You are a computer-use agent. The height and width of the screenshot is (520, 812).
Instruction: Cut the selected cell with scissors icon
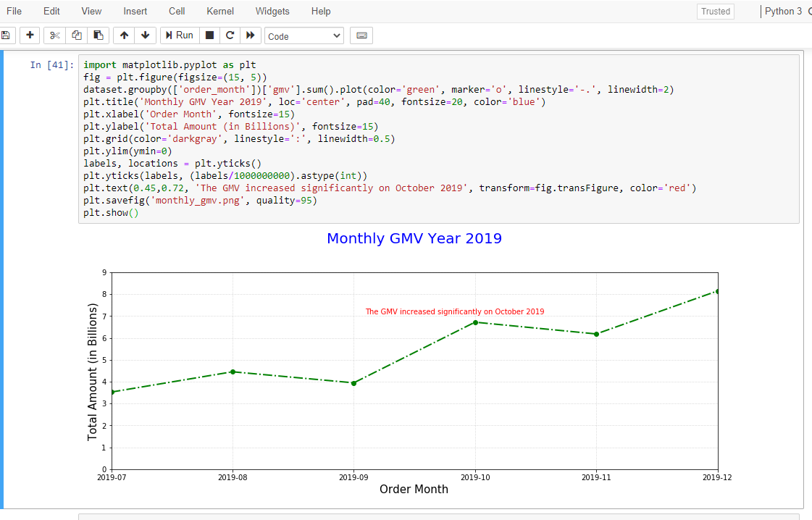tap(54, 35)
